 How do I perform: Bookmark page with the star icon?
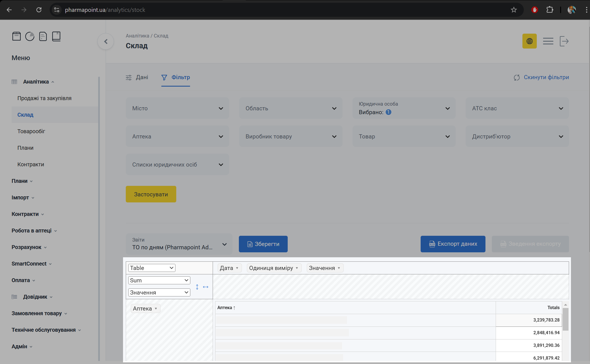coord(514,10)
